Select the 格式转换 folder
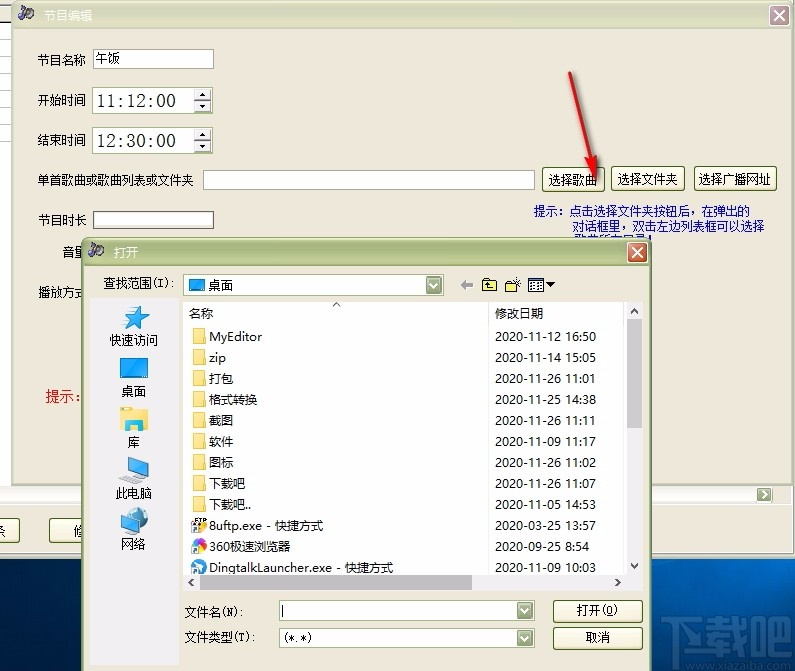The height and width of the screenshot is (671, 795). (x=225, y=400)
